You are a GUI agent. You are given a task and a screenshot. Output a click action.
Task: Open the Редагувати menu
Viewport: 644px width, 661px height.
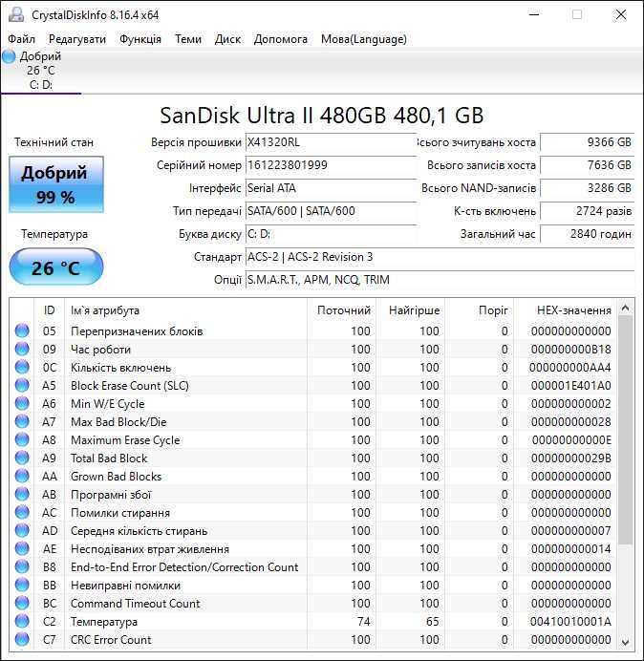tap(77, 39)
